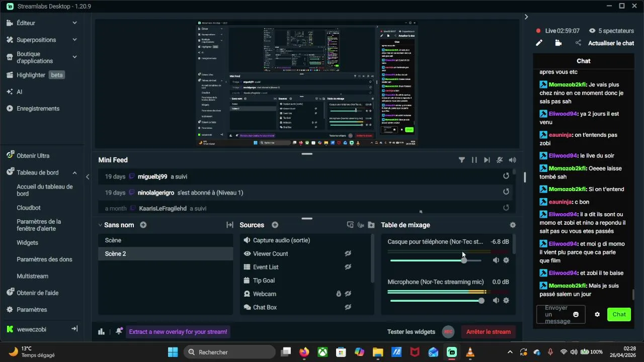Expand the Superpositions chevron

(74, 40)
